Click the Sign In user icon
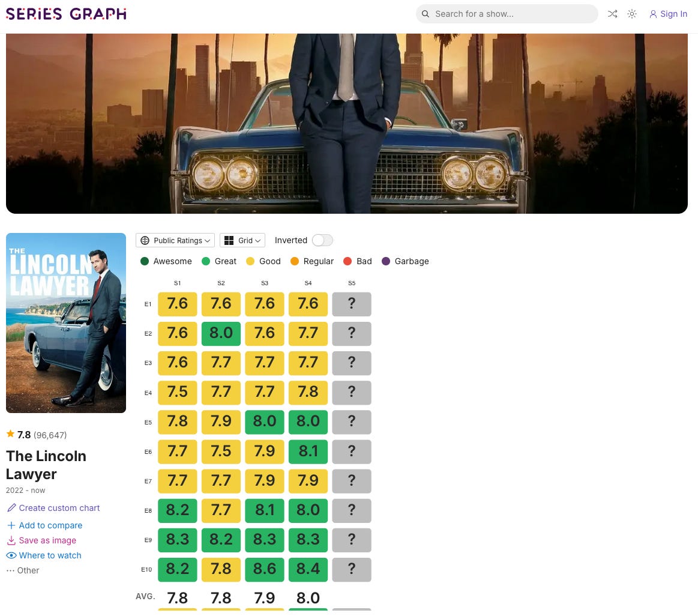698x616 pixels. pyautogui.click(x=653, y=14)
